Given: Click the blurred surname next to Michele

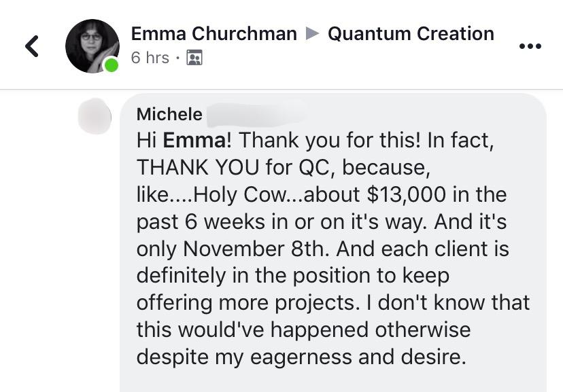Looking at the screenshot, I should coord(255,114).
